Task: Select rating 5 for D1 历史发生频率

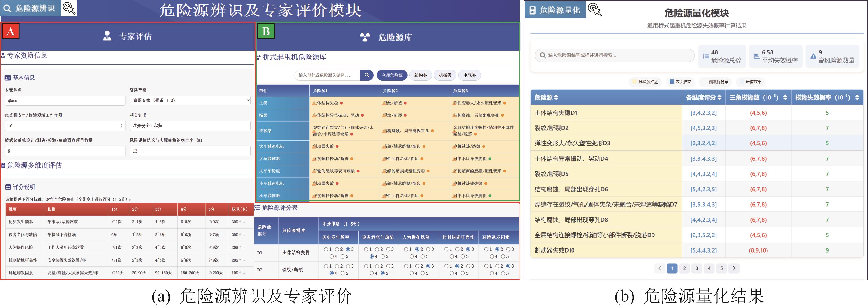Action: (342, 256)
